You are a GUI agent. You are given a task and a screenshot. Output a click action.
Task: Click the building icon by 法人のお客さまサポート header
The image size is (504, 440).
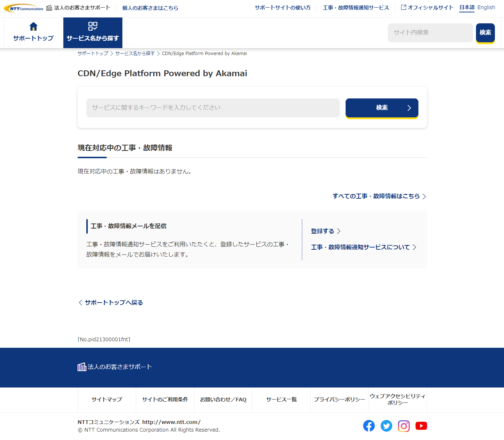point(49,8)
